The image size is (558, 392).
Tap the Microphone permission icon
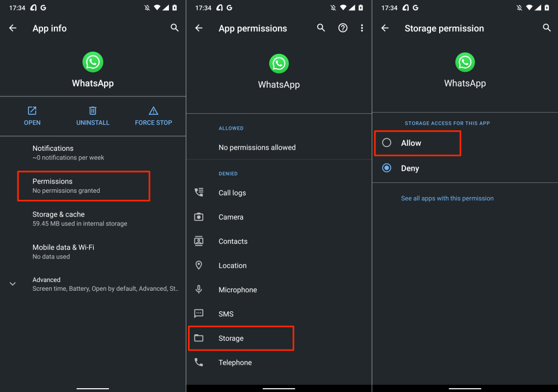pos(199,290)
